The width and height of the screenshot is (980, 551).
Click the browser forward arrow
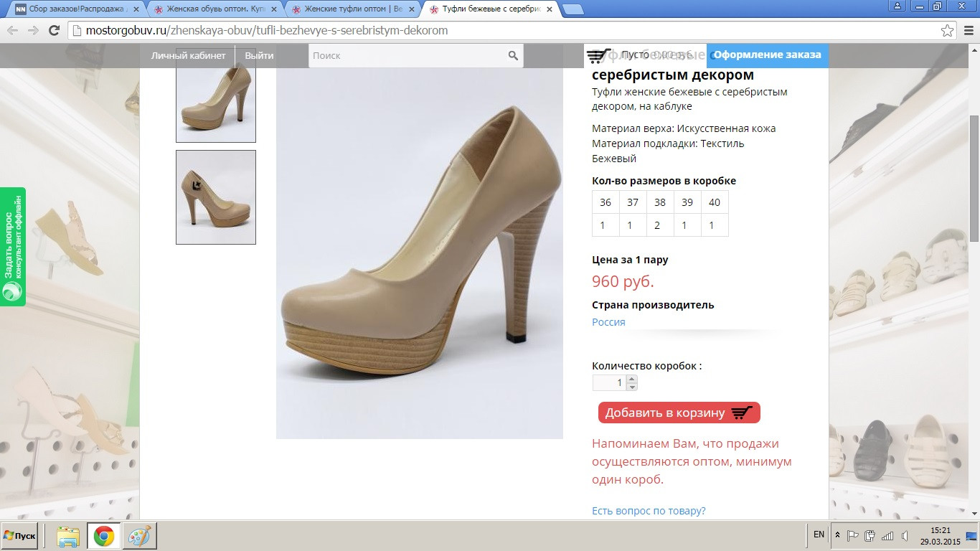(33, 30)
